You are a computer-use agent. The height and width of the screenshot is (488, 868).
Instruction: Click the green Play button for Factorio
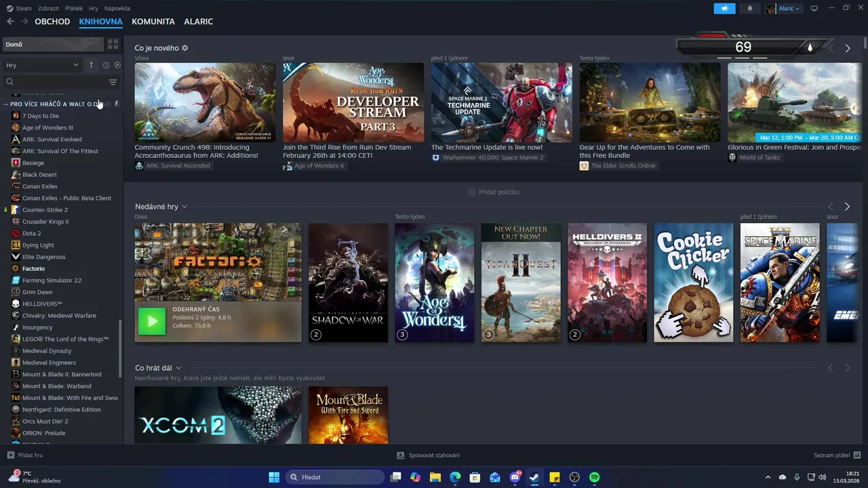pos(151,321)
